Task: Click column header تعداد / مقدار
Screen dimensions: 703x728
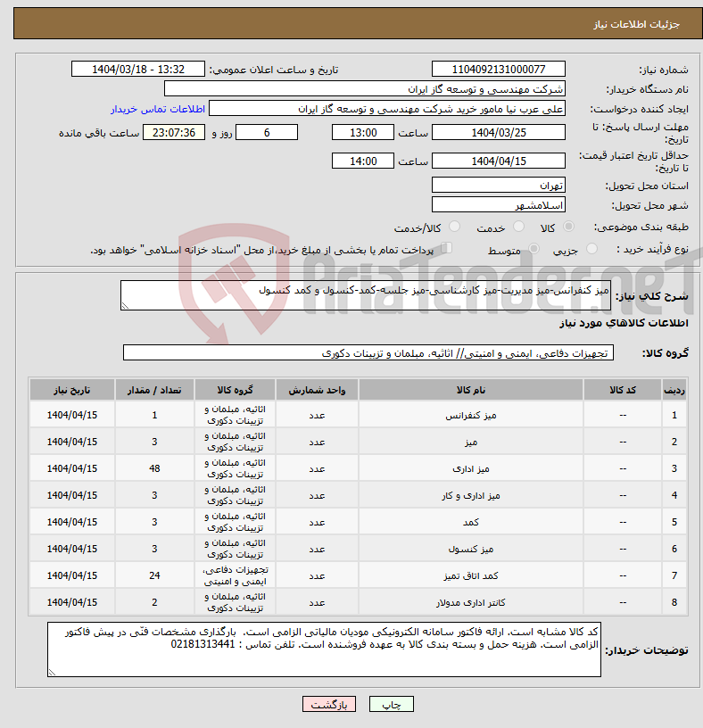Action: pos(154,390)
